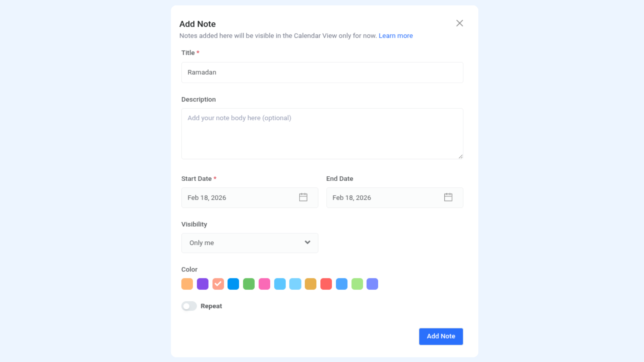Click the Start Date field Feb 18, 2026
This screenshot has height=362, width=644.
click(250, 197)
